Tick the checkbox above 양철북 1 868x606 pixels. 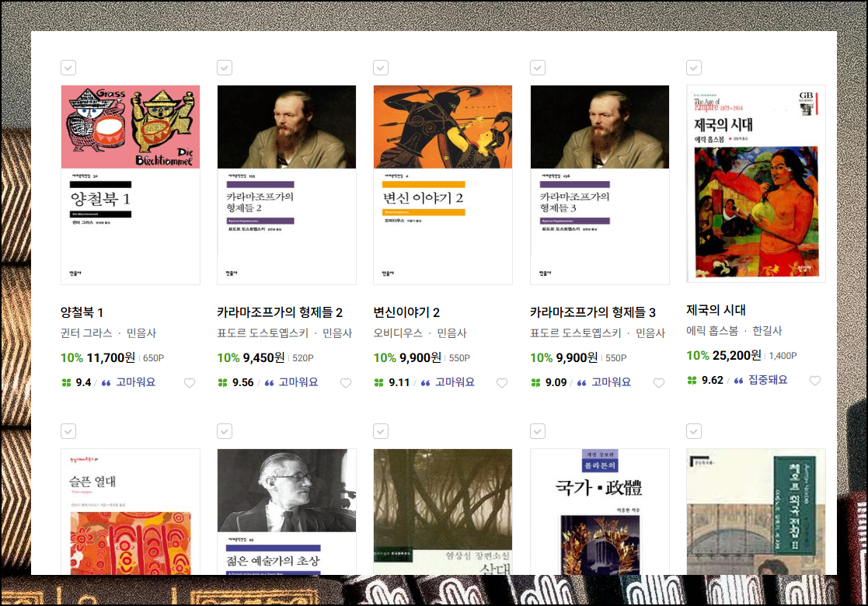[68, 68]
